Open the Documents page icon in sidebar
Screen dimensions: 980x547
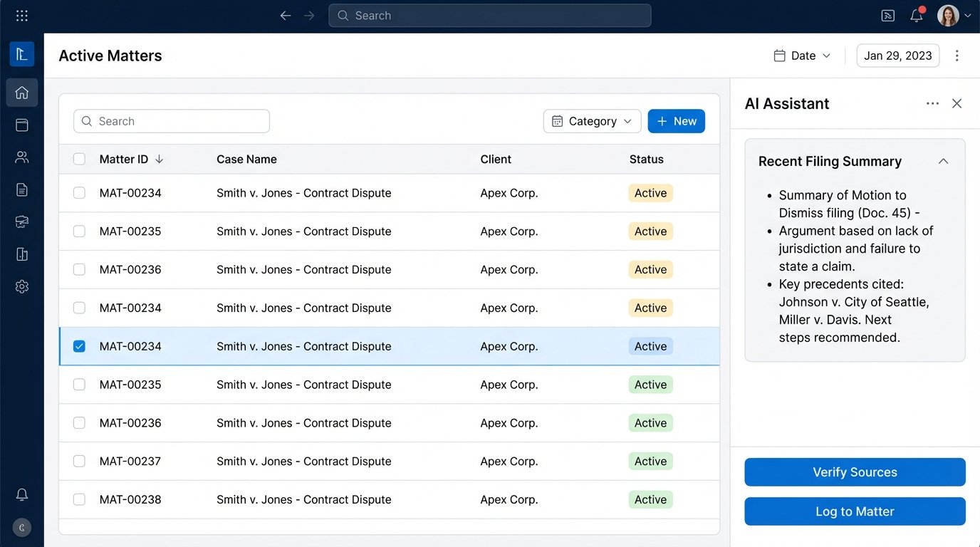[x=22, y=189]
